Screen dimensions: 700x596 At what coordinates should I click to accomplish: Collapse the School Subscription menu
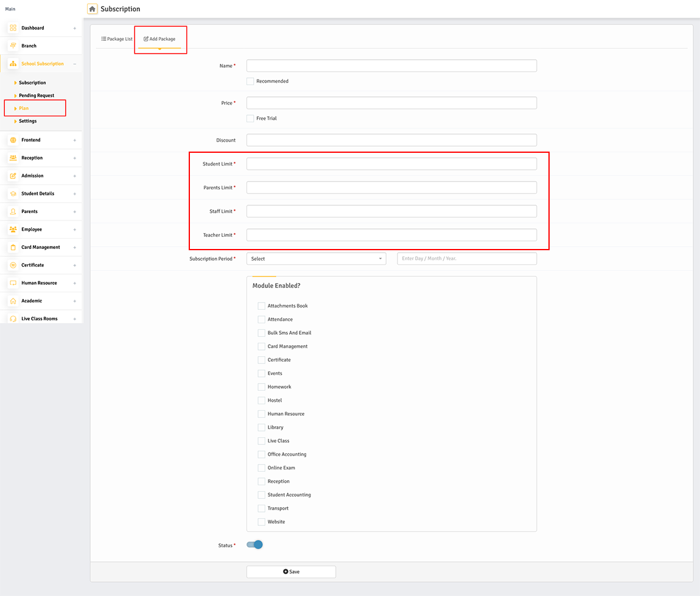pyautogui.click(x=76, y=63)
